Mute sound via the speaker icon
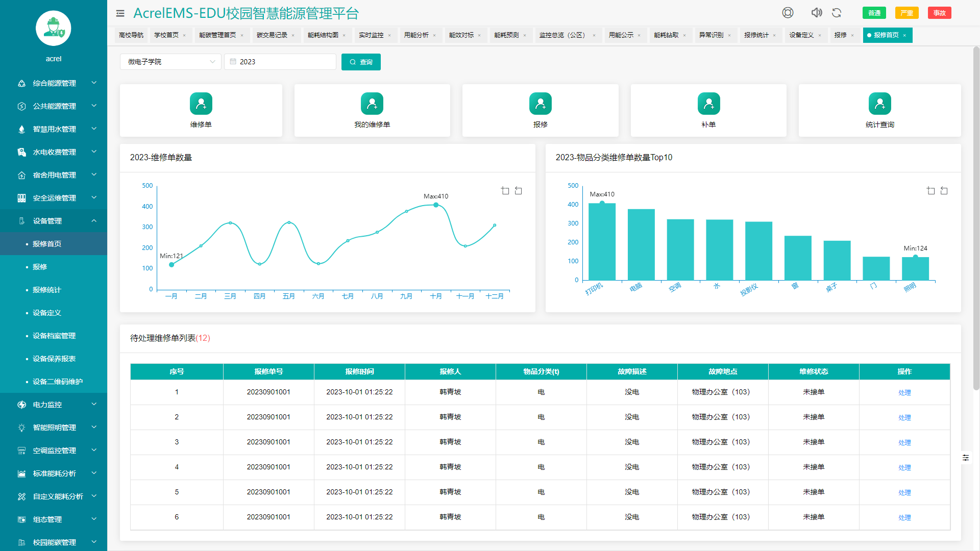The height and width of the screenshot is (551, 980). pos(816,13)
